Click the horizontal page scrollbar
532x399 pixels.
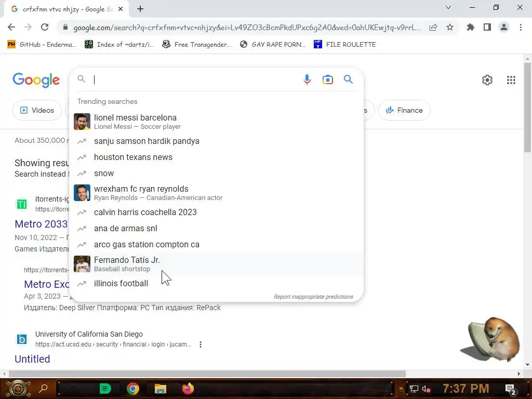207,374
